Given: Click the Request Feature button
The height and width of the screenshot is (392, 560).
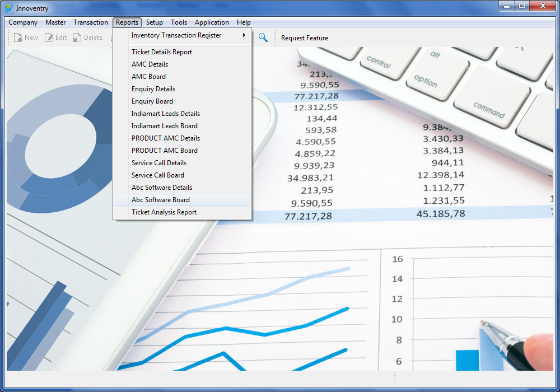Looking at the screenshot, I should pos(305,38).
